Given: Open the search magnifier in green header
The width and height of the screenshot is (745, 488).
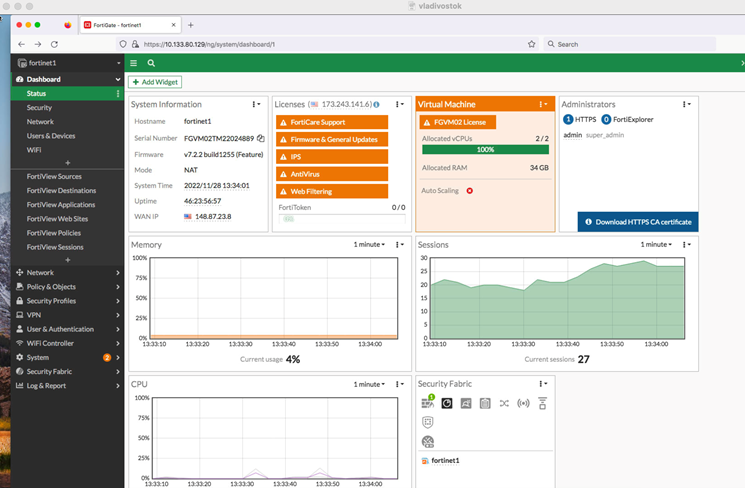Looking at the screenshot, I should [x=151, y=63].
